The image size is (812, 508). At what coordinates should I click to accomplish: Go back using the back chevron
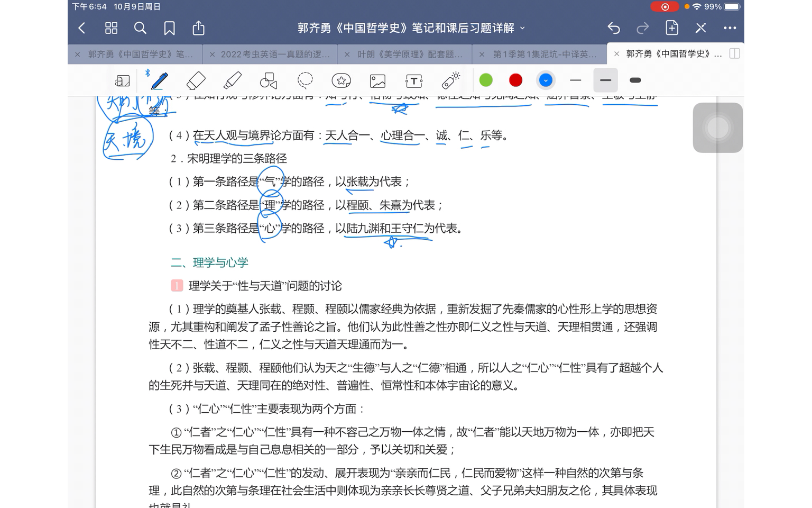(x=82, y=28)
